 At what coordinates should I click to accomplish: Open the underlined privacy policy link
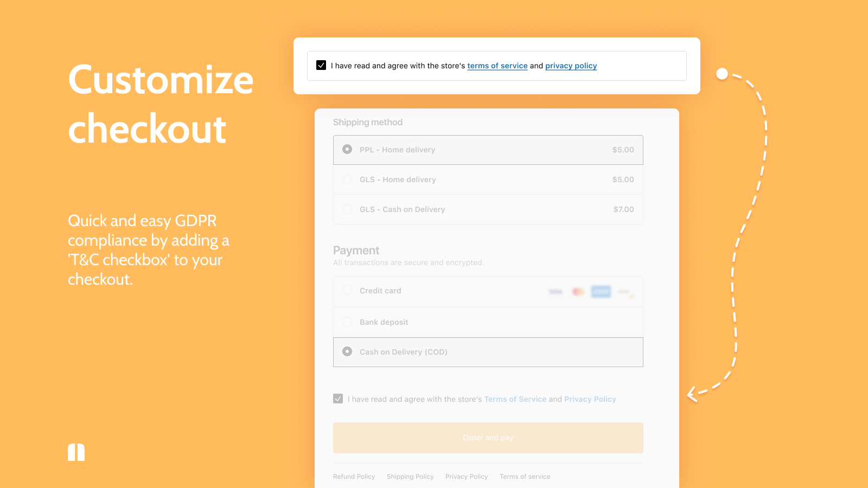571,66
